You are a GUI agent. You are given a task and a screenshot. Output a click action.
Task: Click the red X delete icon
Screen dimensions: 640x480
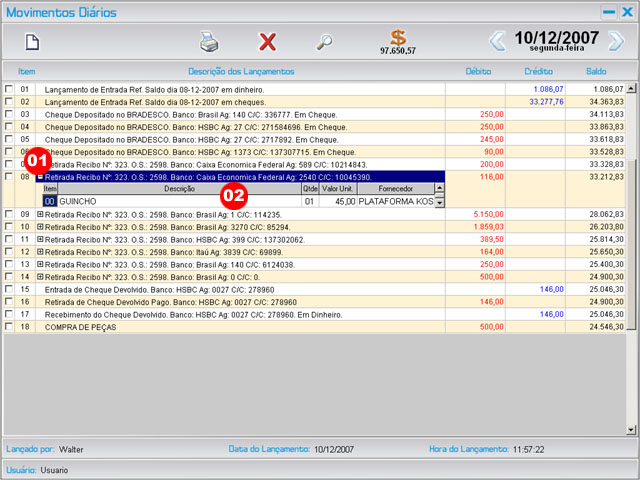tap(267, 42)
